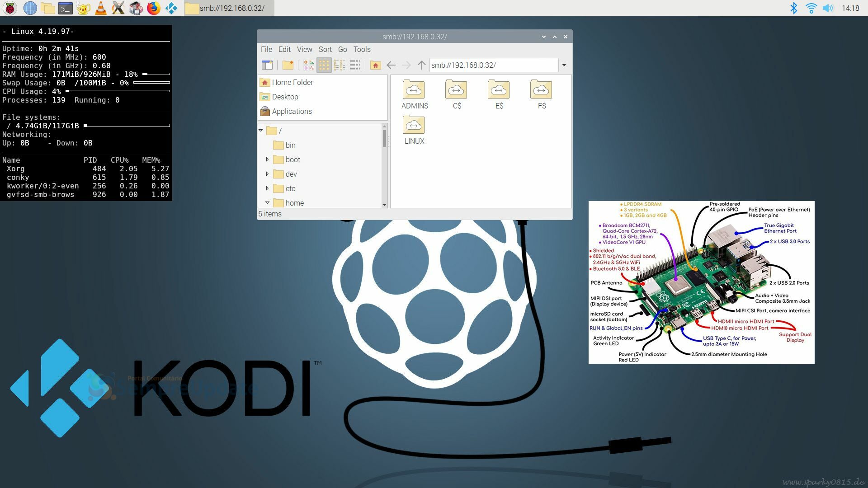Expand the dev folder tree node
Screen dimensions: 868x488
point(267,174)
